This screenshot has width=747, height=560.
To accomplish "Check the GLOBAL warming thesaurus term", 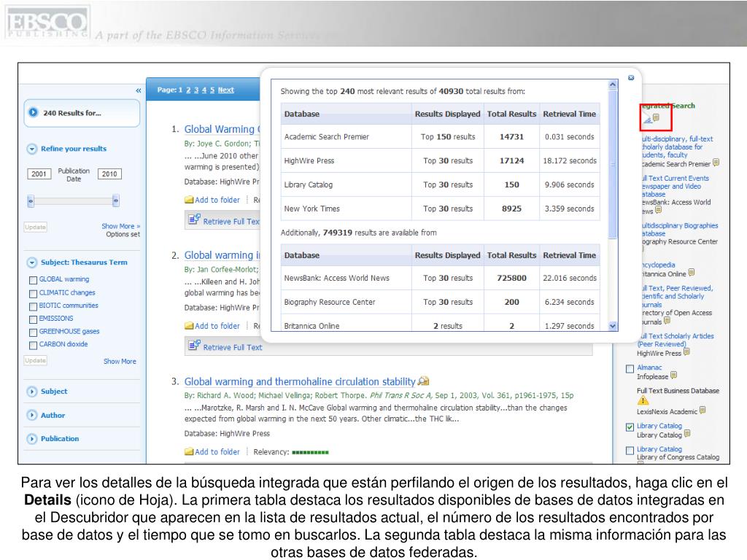I will (x=33, y=280).
